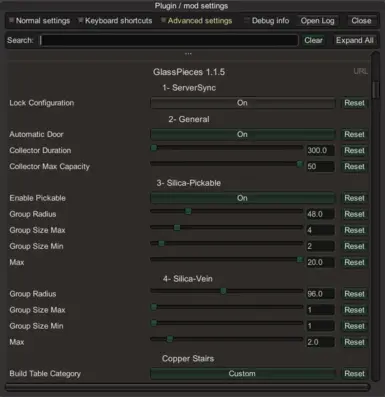Click the Collector Duration slider track
This screenshot has height=397, width=385.
point(227,148)
